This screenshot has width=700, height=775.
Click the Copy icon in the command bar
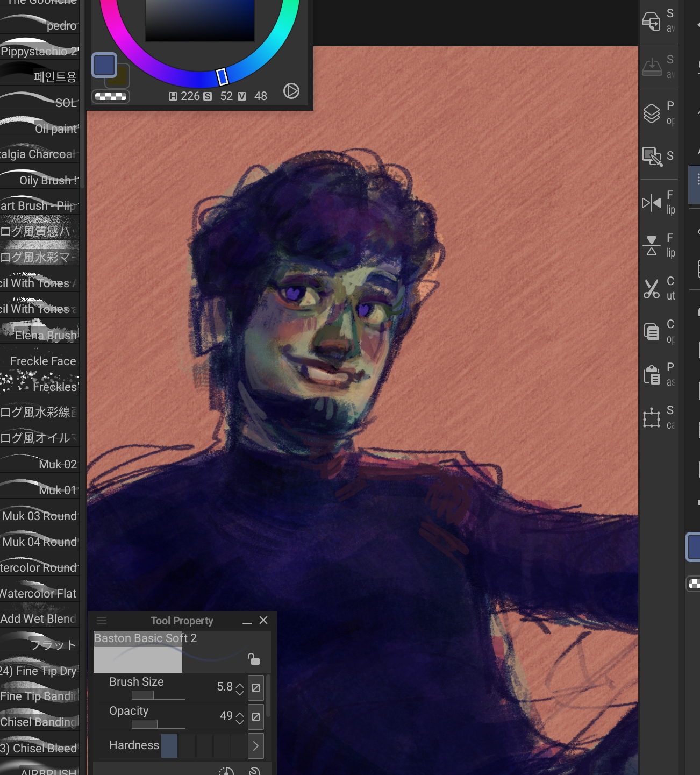652,332
